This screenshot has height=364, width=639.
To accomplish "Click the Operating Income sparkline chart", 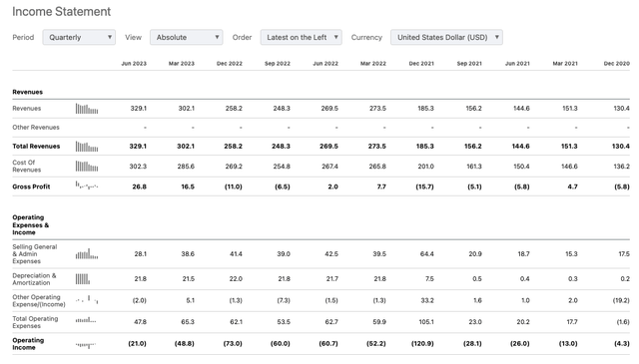I will click(x=86, y=345).
